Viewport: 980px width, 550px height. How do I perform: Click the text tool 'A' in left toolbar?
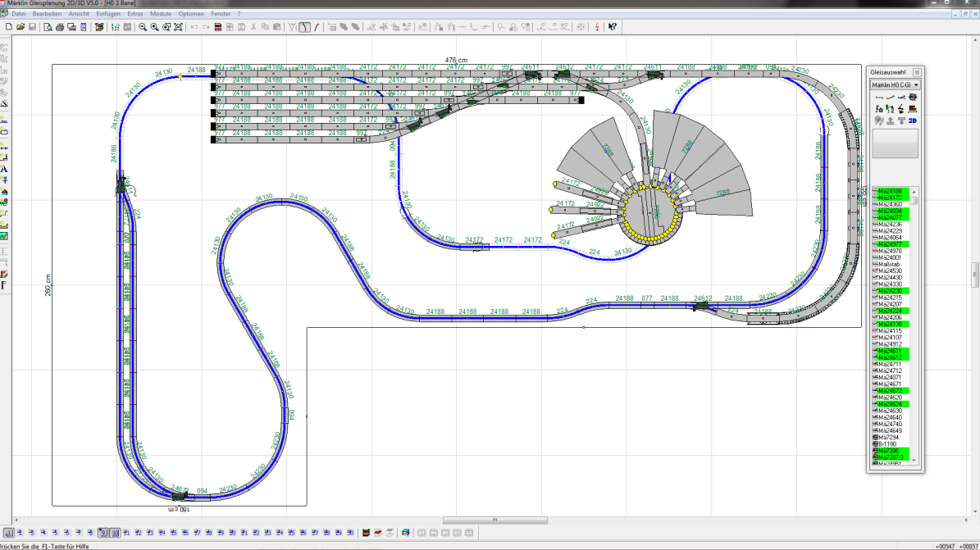[x=4, y=169]
